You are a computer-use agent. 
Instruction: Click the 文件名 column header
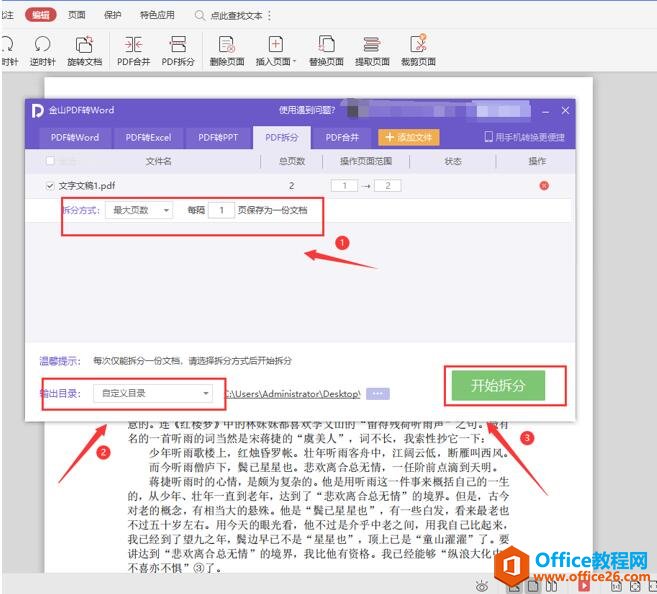(x=158, y=161)
